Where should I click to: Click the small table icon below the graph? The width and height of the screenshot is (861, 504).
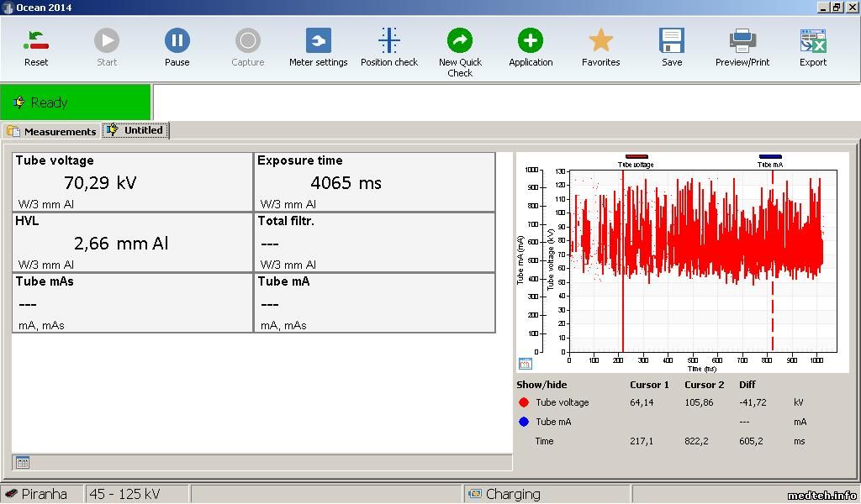coord(526,364)
